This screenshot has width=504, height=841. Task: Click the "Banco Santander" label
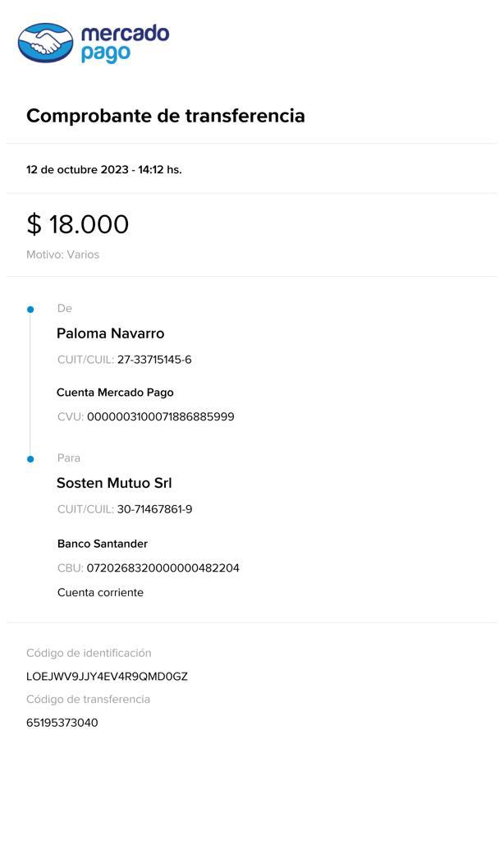point(103,544)
